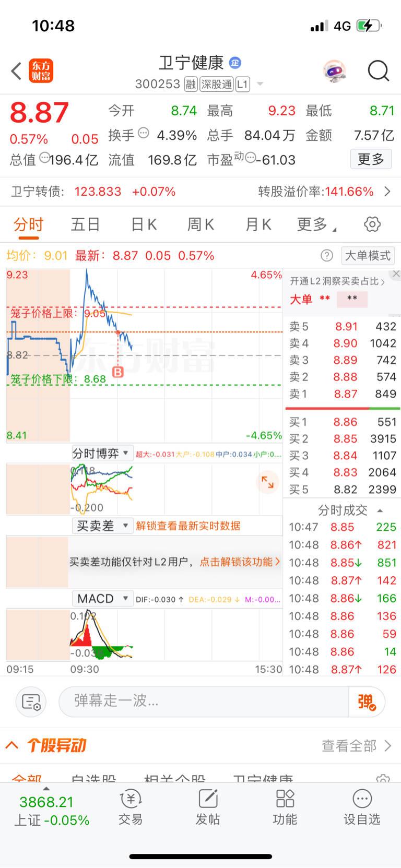Image resolution: width=401 pixels, height=868 pixels.
Task: Expand index bar arrow above 3868.21
Action: tap(46, 789)
